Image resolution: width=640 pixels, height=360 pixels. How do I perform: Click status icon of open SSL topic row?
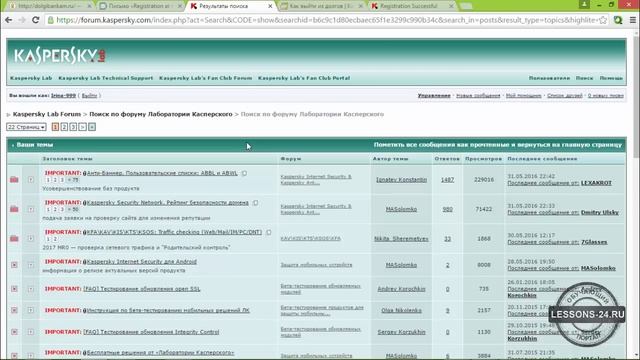pos(14,289)
